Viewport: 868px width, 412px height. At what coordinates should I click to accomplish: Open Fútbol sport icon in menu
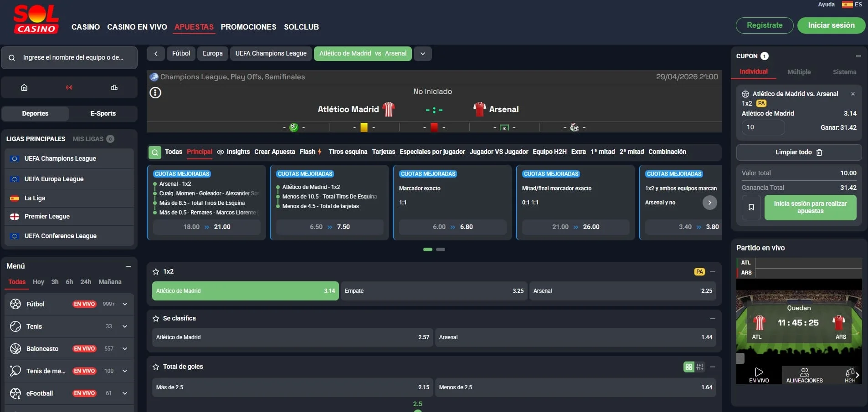click(15, 304)
